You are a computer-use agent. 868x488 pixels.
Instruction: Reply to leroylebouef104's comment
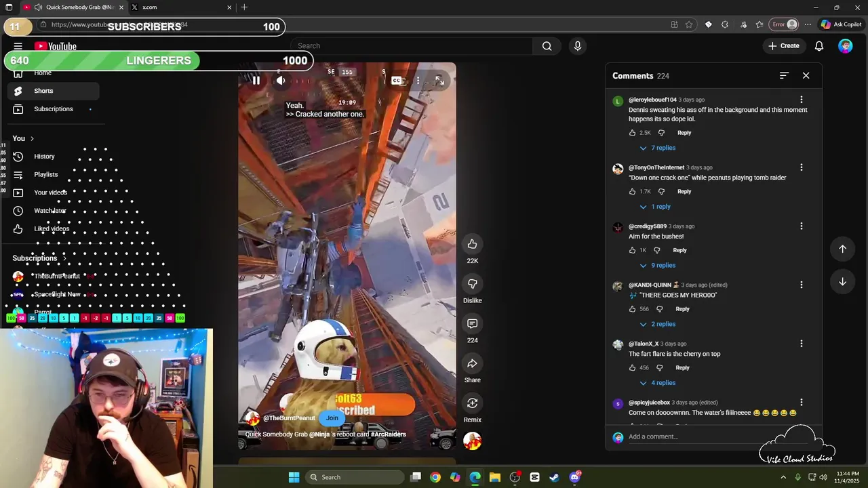pyautogui.click(x=684, y=133)
